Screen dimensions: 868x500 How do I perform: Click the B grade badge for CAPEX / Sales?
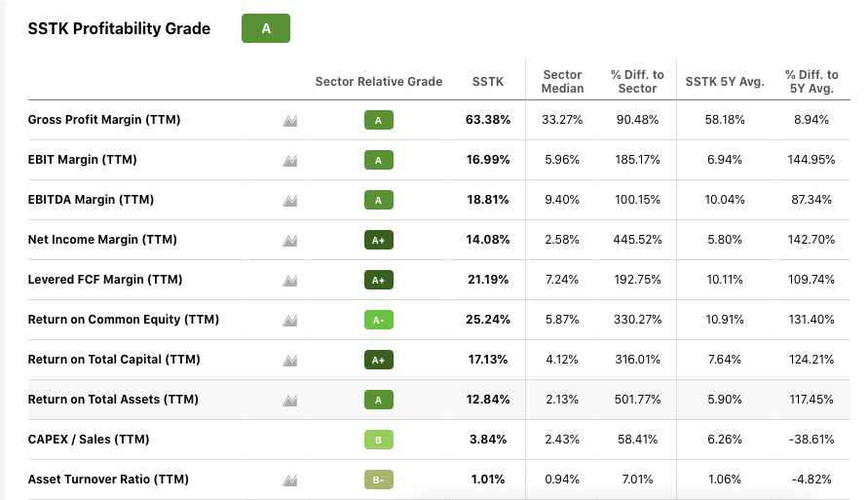[x=378, y=440]
